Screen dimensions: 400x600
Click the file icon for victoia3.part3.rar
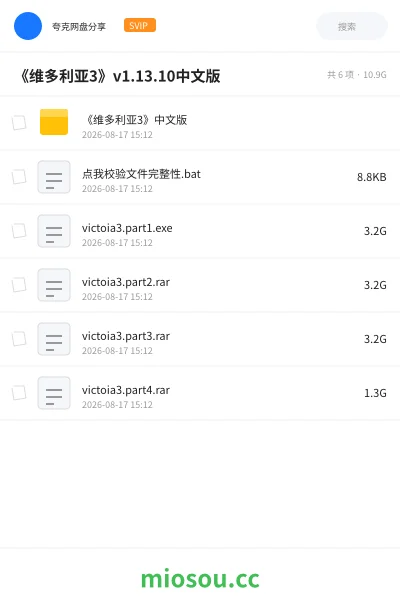tap(54, 339)
